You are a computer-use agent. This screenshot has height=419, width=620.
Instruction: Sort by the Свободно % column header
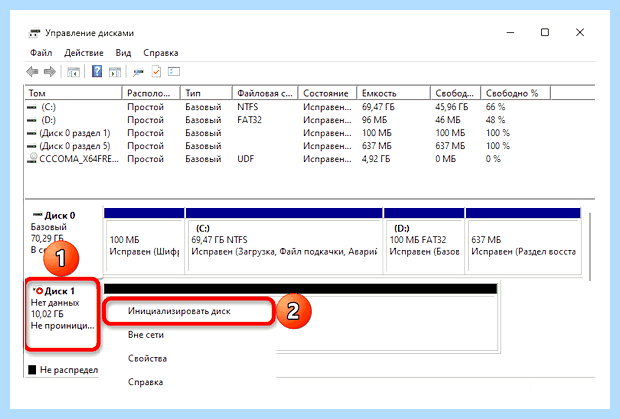tap(516, 93)
